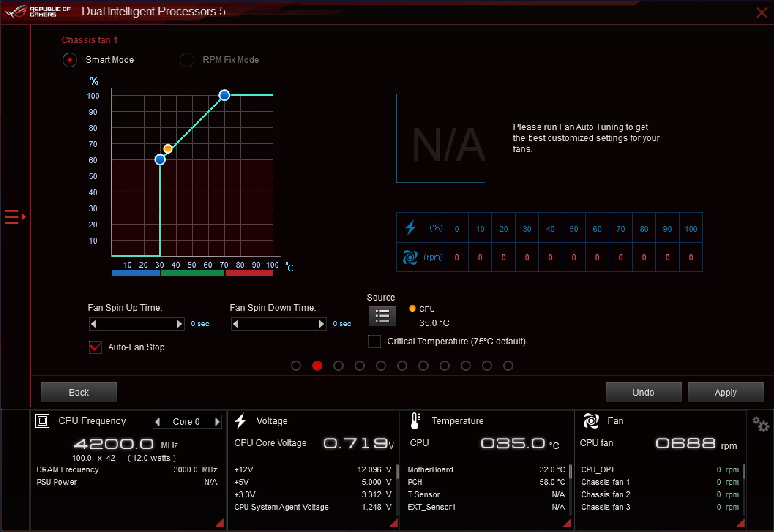The width and height of the screenshot is (774, 532).
Task: Click the red high-temperature range bar
Action: pos(249,273)
